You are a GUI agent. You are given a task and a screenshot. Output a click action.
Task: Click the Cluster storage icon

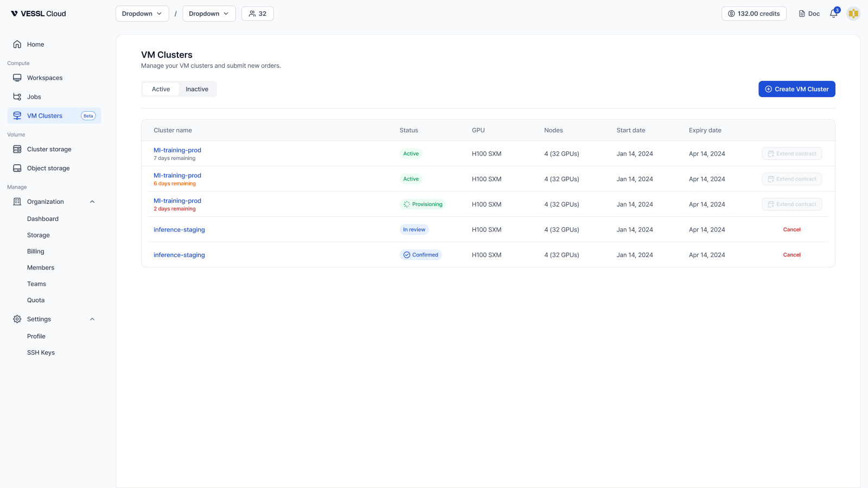tap(17, 150)
